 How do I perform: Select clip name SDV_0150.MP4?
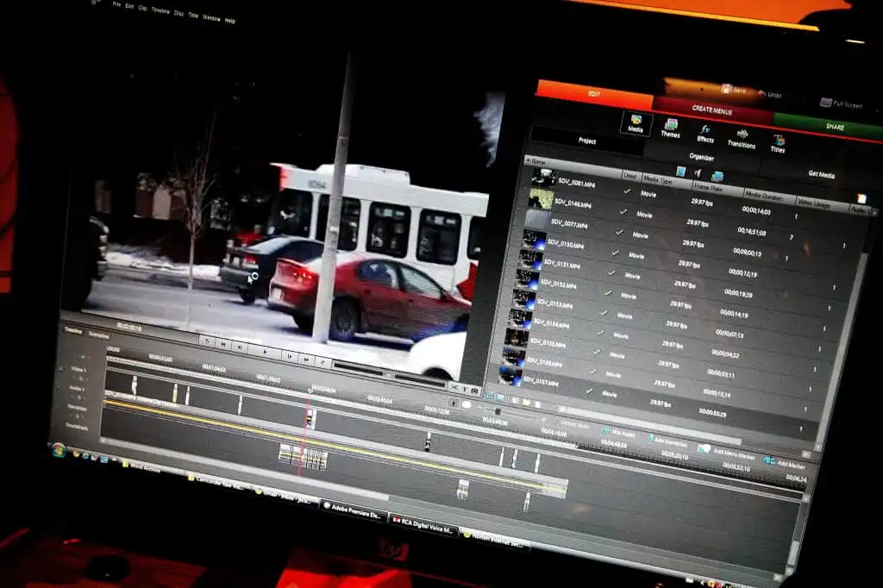[x=565, y=243]
